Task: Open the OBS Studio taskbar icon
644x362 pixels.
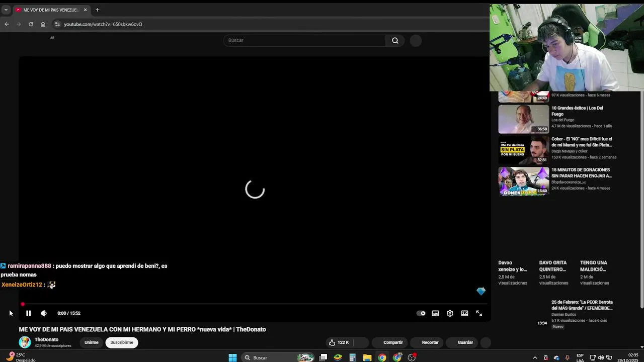Action: click(x=412, y=357)
